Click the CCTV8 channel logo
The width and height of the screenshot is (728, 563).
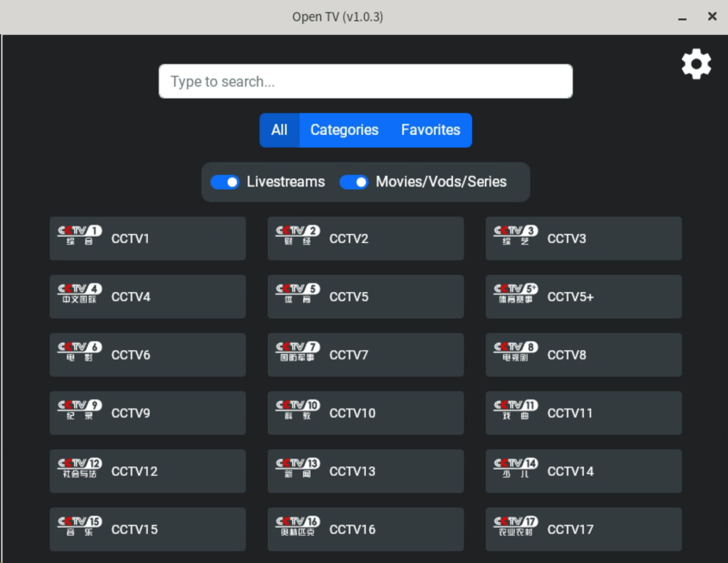click(516, 352)
